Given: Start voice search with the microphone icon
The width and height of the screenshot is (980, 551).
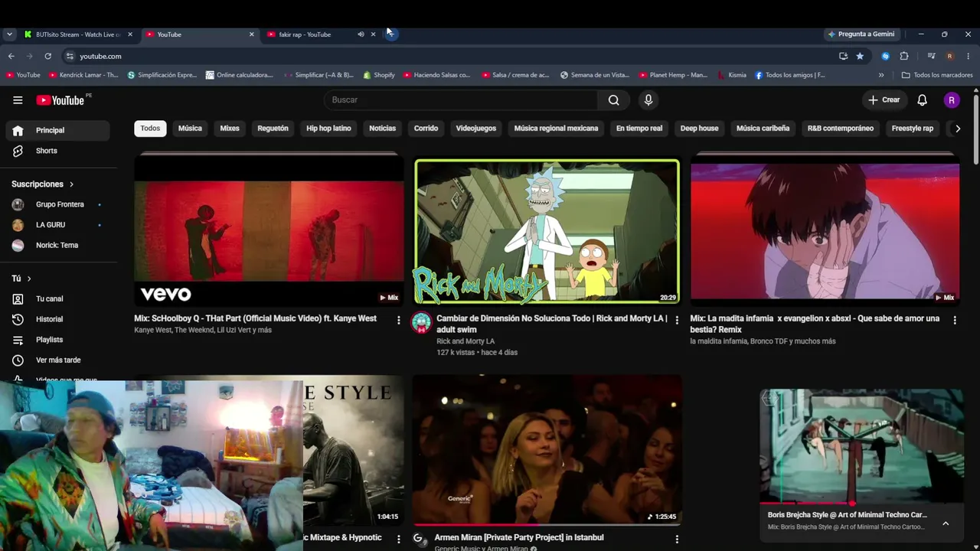Looking at the screenshot, I should (x=648, y=100).
